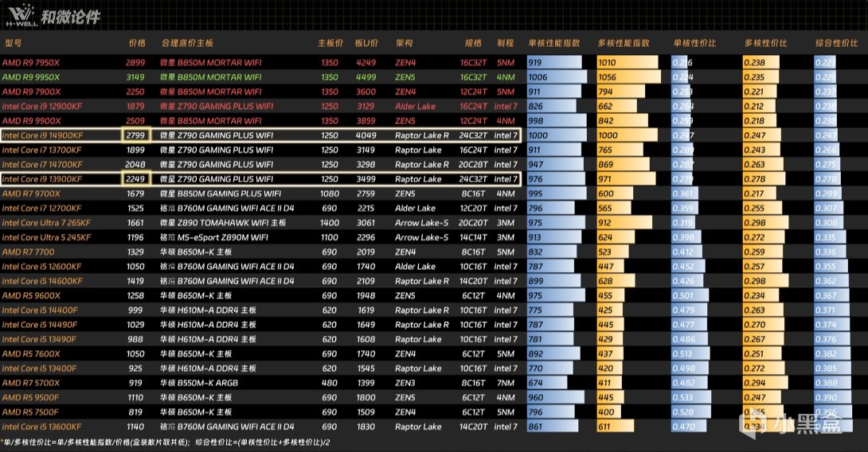Select the 'AMD R5 9600X' model name
Image resolution: width=868 pixels, height=452 pixels.
31,295
